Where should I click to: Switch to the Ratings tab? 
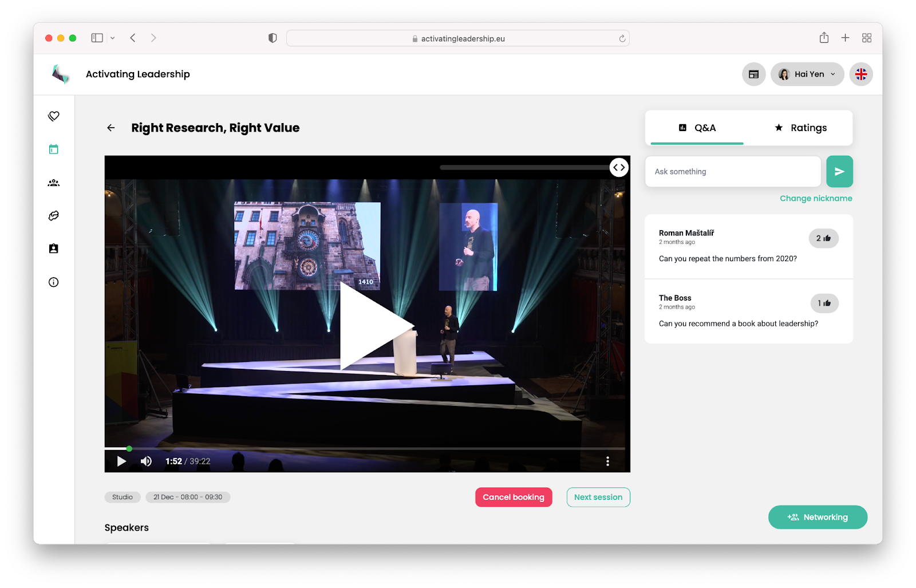coord(800,128)
